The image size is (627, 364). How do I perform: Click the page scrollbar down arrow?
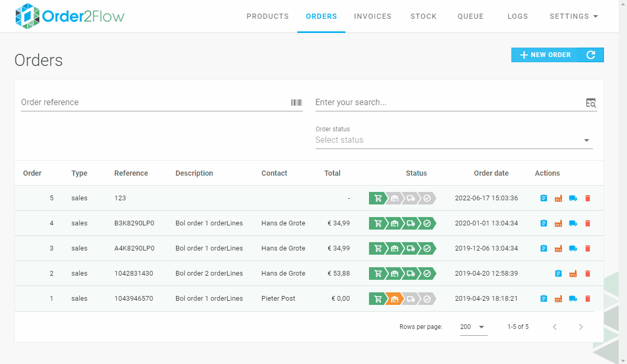623,361
